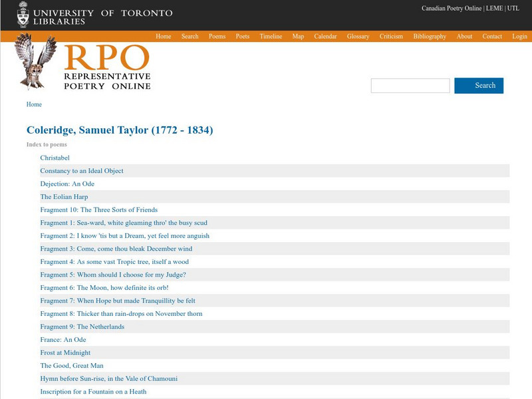532x399 pixels.
Task: Click the UTL link in header
Action: click(513, 8)
